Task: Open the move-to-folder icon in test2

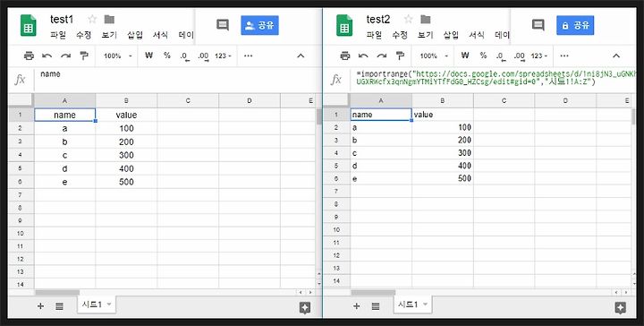Action: (x=426, y=19)
